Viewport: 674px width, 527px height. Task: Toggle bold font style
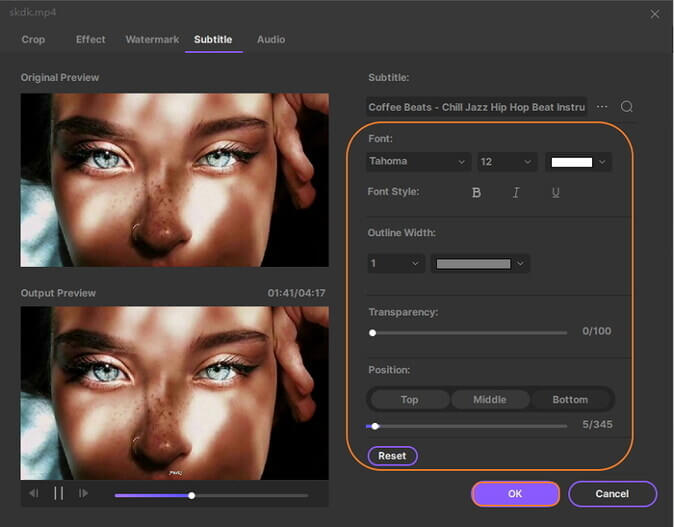pyautogui.click(x=476, y=193)
